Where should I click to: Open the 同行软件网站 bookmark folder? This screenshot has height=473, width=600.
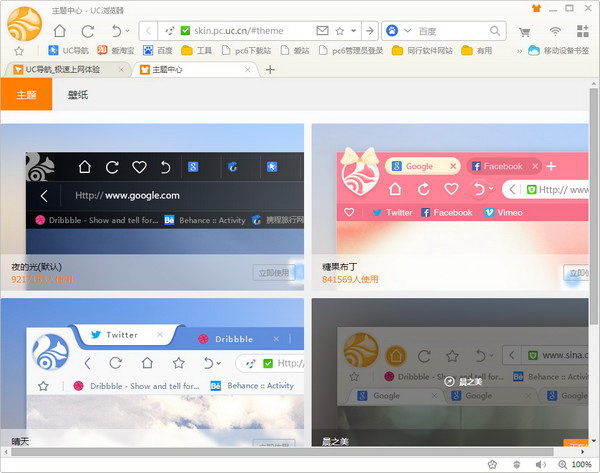pyautogui.click(x=423, y=50)
